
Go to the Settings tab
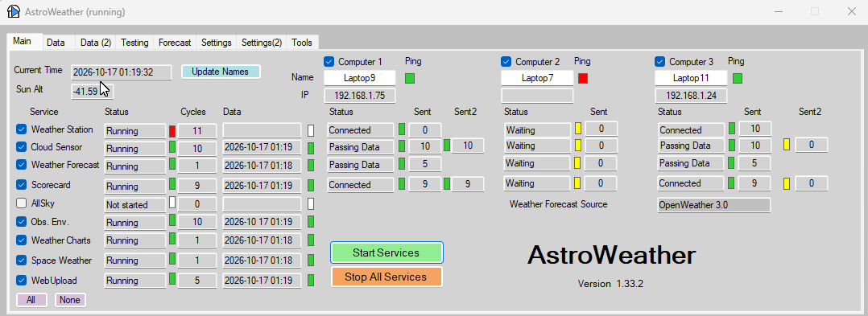[x=216, y=43]
